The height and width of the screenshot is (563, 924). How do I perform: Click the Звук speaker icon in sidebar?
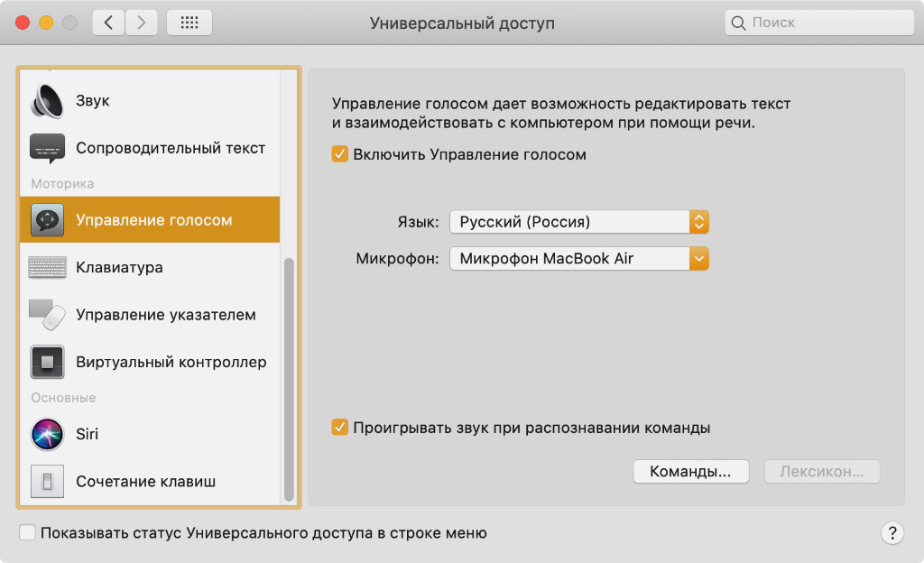coord(47,101)
